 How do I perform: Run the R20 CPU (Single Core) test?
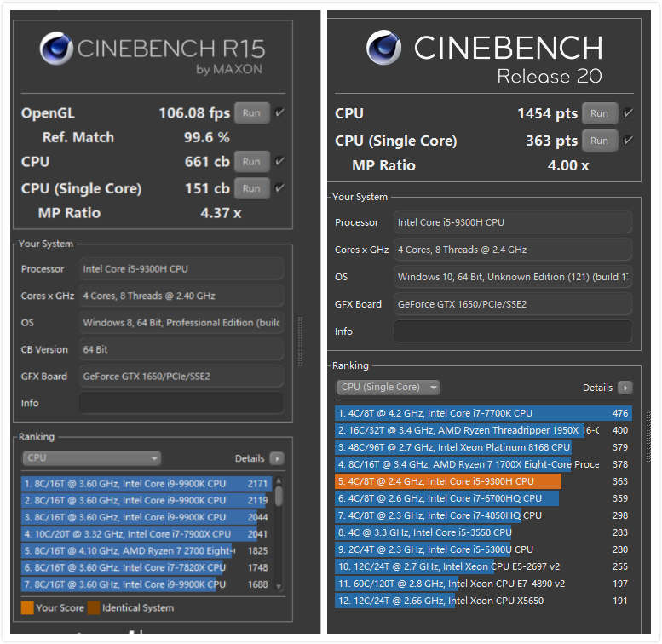click(x=599, y=141)
